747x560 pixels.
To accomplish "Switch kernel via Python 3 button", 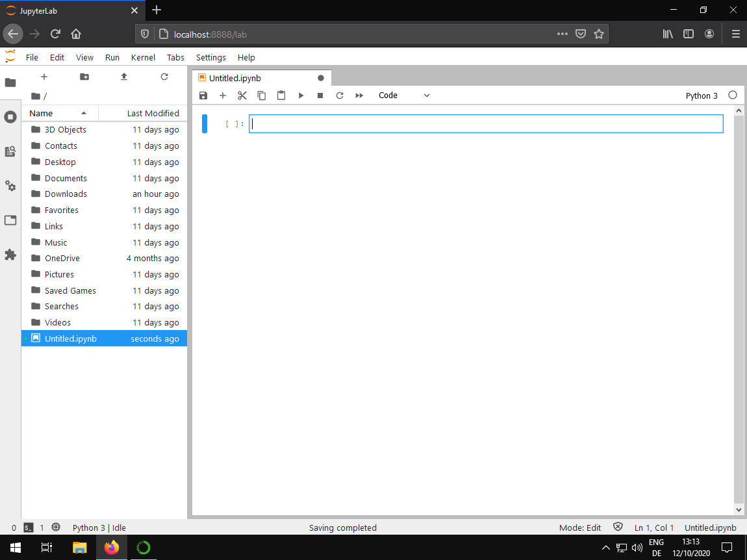I will point(702,95).
